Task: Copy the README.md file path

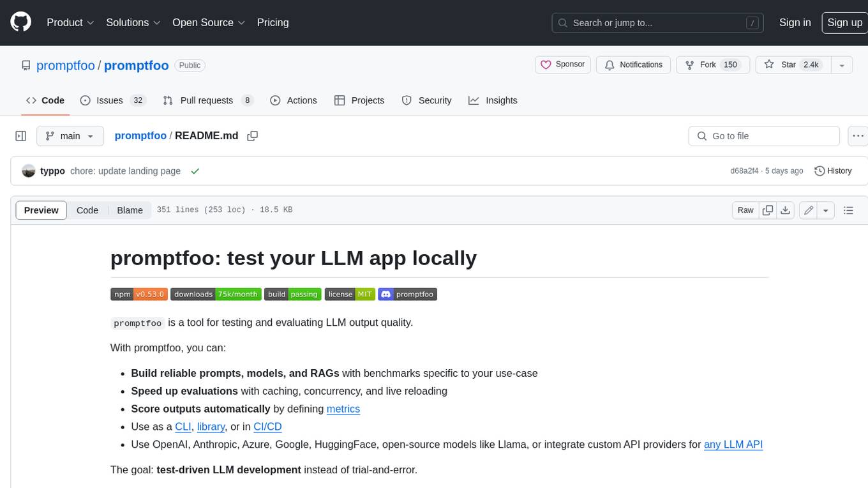Action: tap(253, 136)
